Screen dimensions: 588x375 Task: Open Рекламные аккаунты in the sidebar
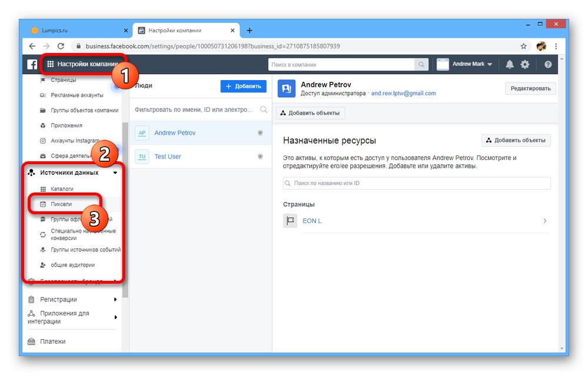point(77,95)
